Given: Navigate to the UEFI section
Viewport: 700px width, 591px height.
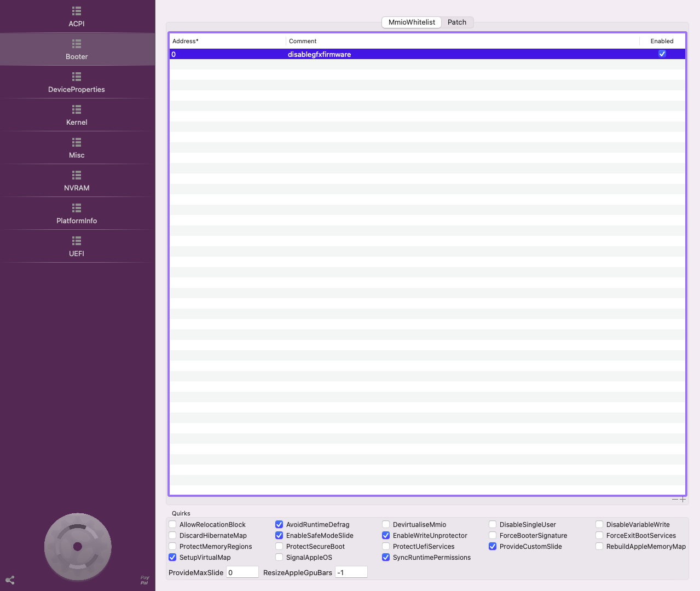Looking at the screenshot, I should 77,246.
